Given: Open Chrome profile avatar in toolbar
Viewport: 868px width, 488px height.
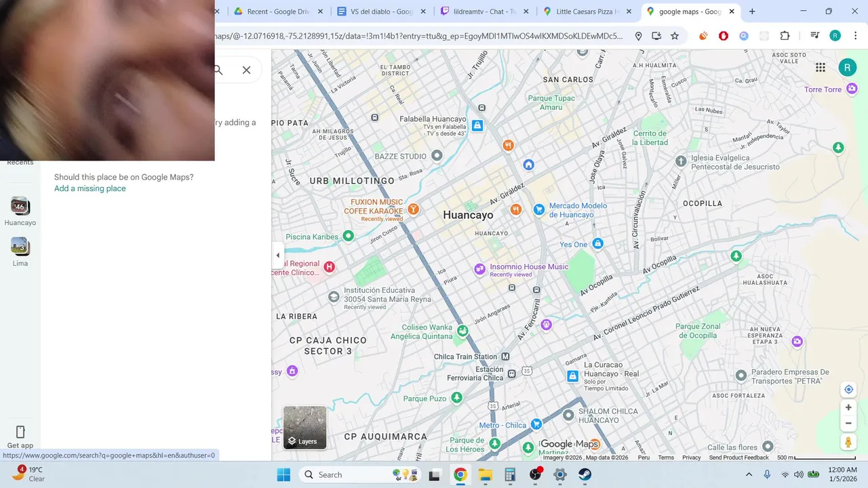Looking at the screenshot, I should pyautogui.click(x=835, y=36).
